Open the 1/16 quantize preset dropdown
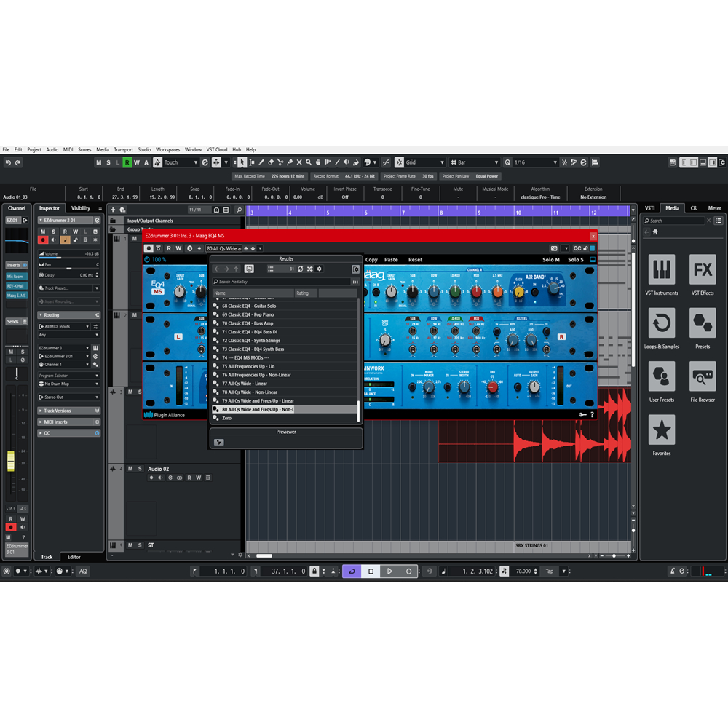The height and width of the screenshot is (728, 728). pos(535,162)
